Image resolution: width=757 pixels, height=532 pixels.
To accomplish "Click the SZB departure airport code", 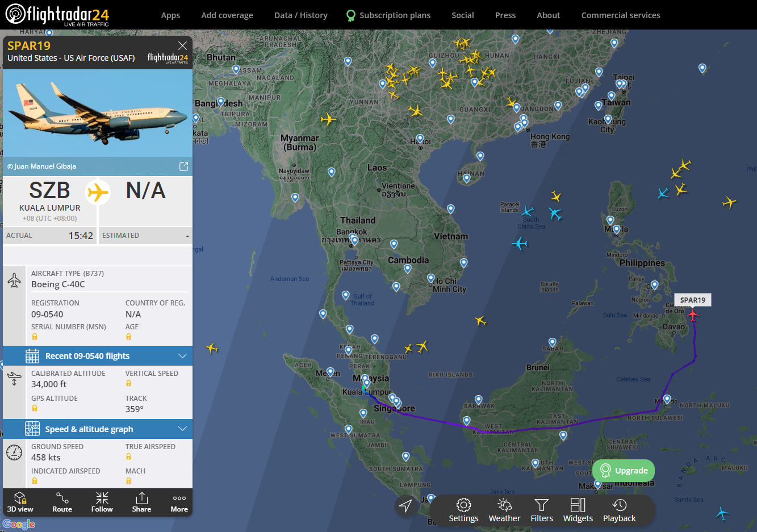I will tap(50, 191).
